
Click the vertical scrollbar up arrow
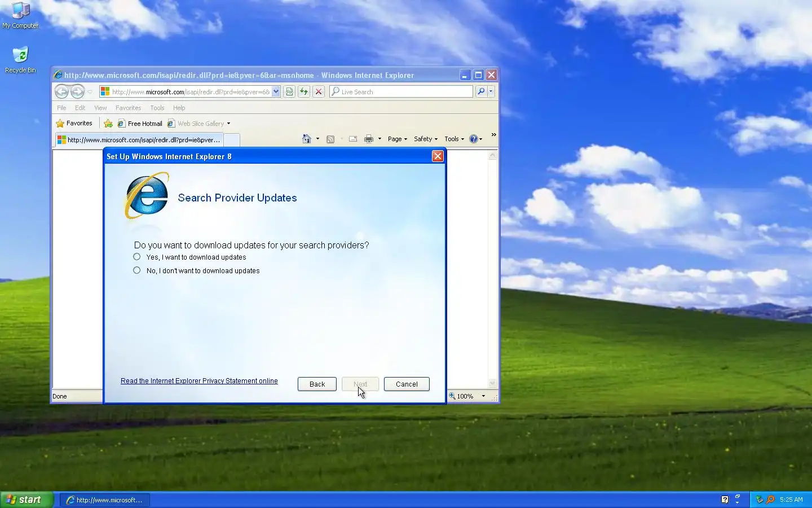(x=492, y=155)
